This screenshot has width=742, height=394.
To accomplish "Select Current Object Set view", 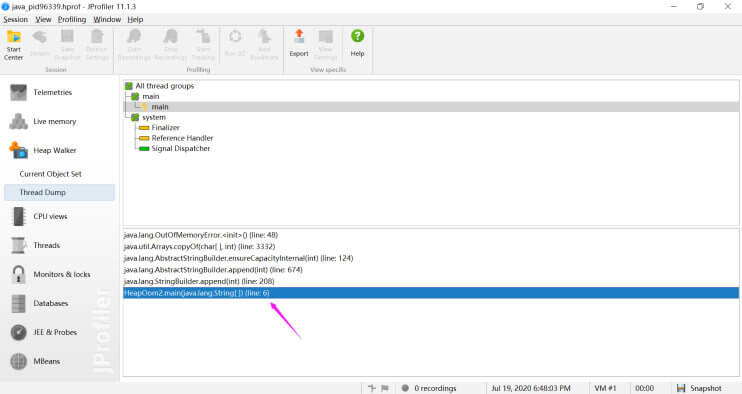I will tap(51, 174).
